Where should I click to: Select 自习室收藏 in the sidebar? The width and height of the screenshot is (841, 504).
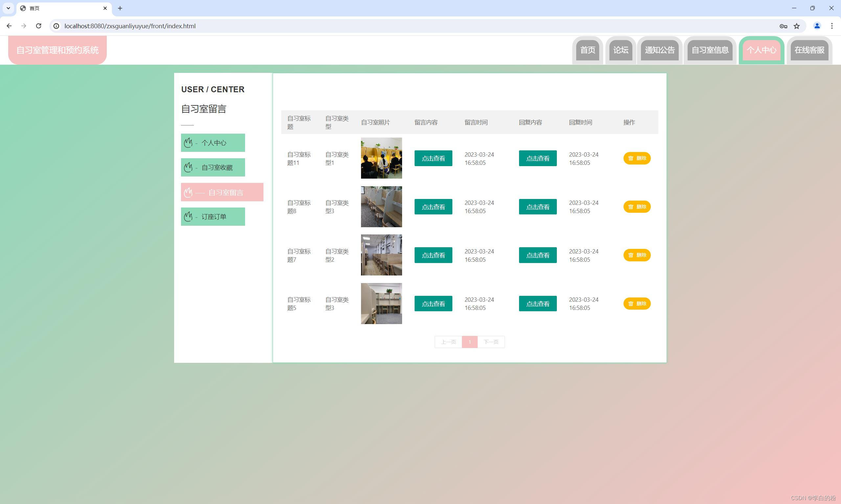213,167
